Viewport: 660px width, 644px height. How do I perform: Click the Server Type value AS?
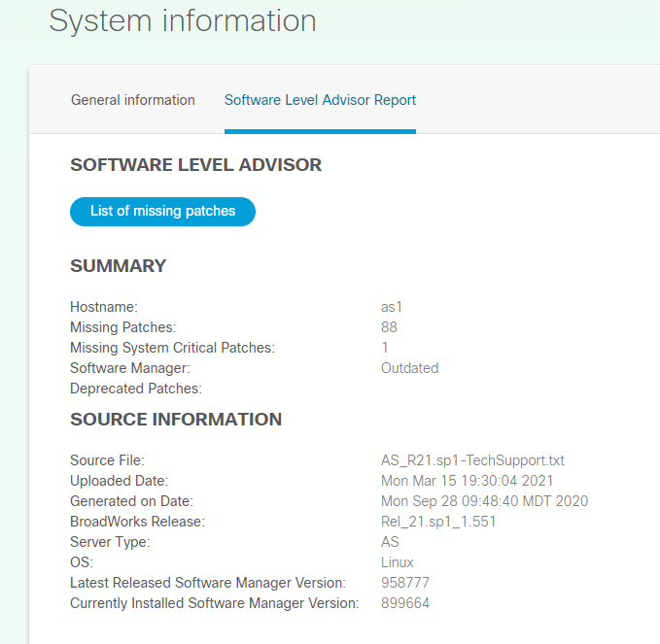(390, 542)
